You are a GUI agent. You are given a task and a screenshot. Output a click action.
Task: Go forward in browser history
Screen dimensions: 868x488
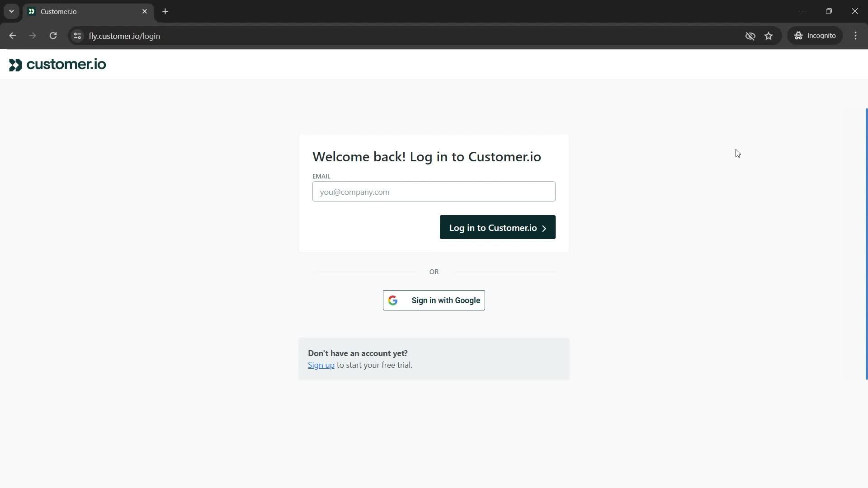(33, 36)
